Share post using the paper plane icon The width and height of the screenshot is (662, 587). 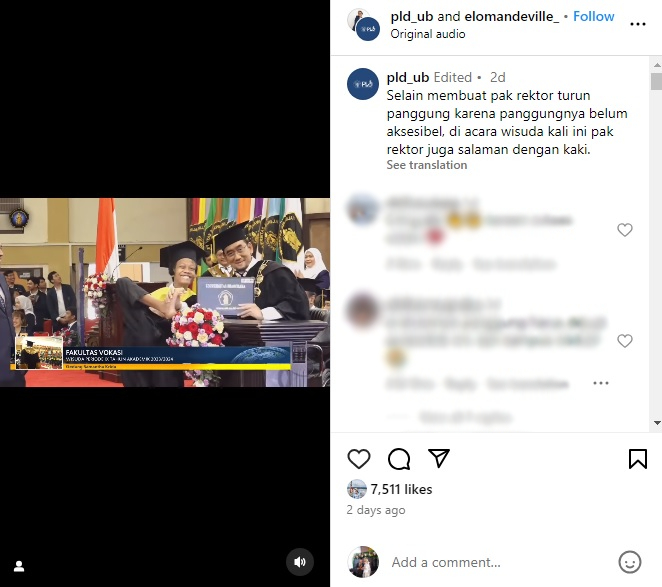pyautogui.click(x=439, y=458)
